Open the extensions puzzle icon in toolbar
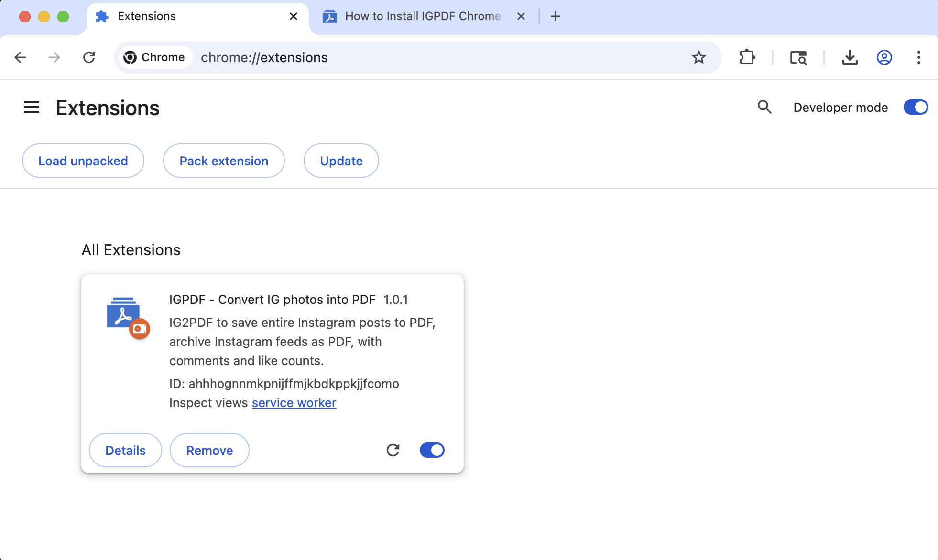The height and width of the screenshot is (560, 938). click(747, 57)
